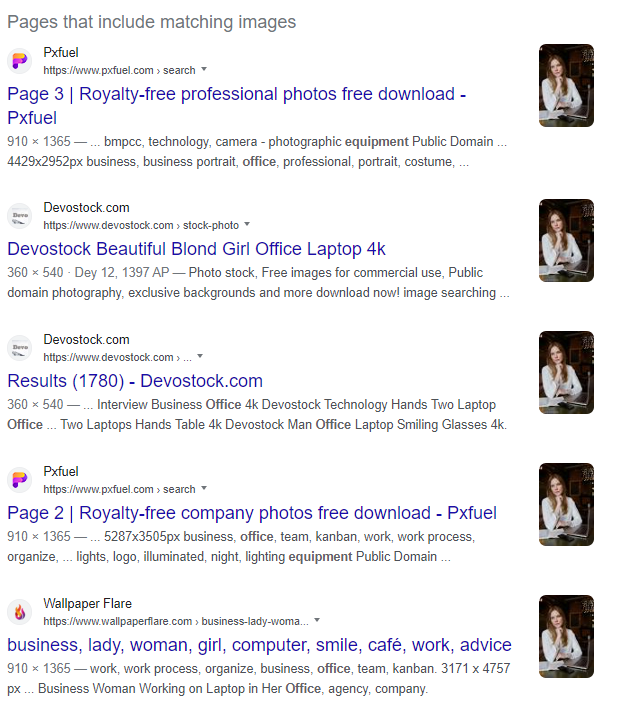Viewport: 622px width, 708px height.
Task: Click the Devostock favicon beside 'Beautiful Blond Girl' result
Action: pyautogui.click(x=19, y=216)
